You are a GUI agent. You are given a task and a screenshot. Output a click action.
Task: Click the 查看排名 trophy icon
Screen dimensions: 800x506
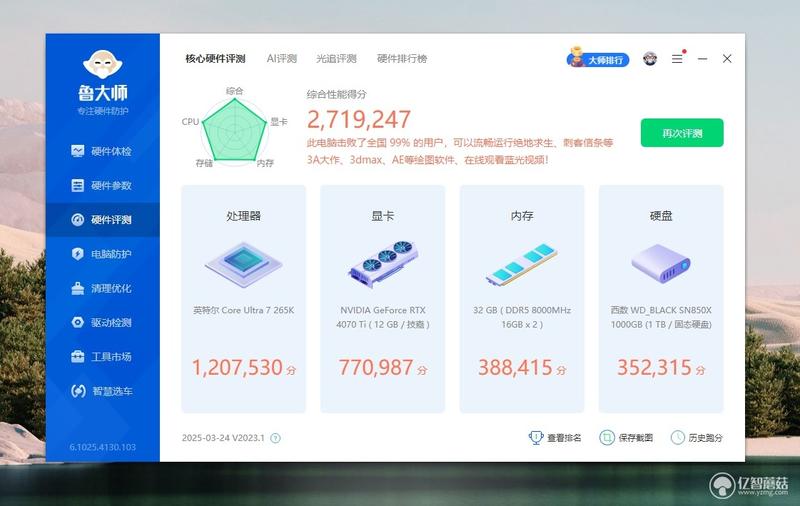point(536,438)
